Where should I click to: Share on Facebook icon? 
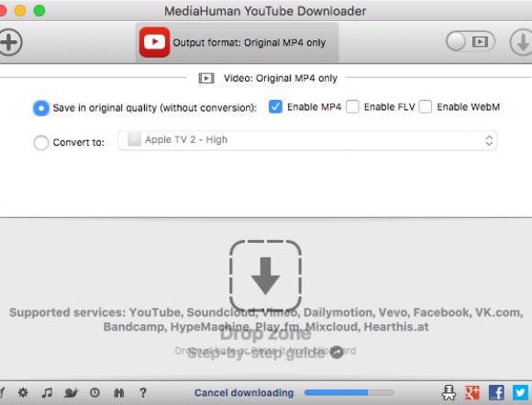pyautogui.click(x=496, y=392)
